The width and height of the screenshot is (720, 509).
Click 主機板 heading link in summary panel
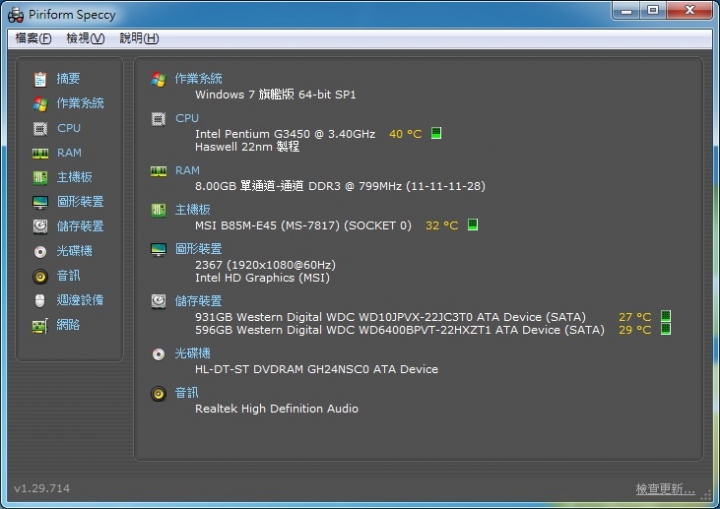tap(192, 210)
